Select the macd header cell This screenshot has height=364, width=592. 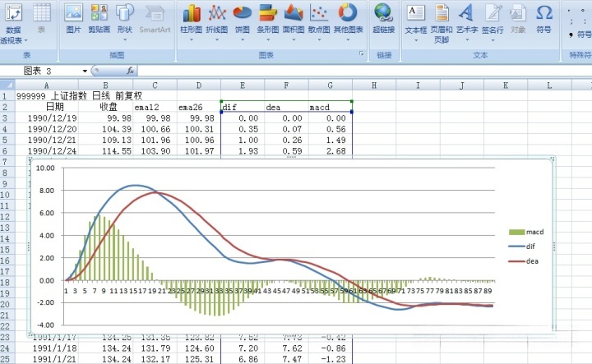[x=330, y=107]
